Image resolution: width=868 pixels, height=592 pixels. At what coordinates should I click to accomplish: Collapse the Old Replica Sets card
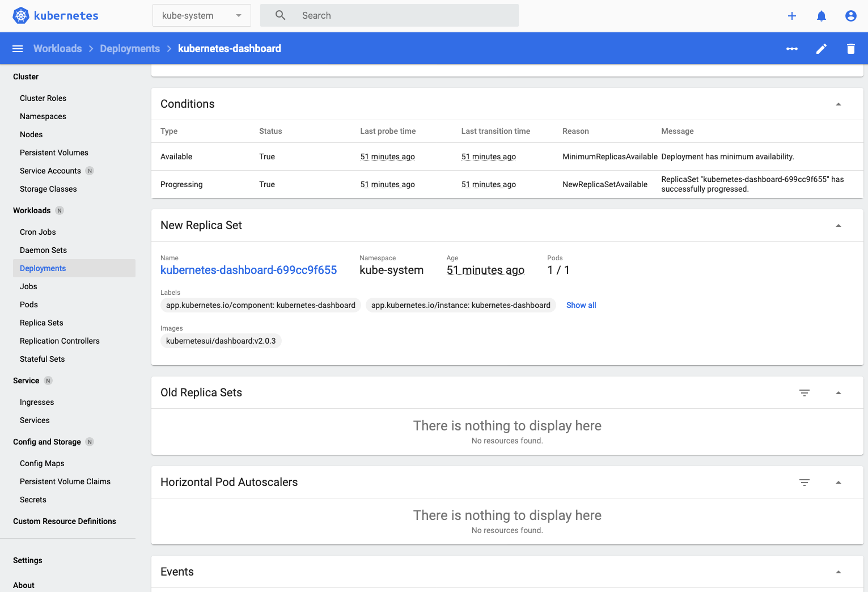[839, 393]
